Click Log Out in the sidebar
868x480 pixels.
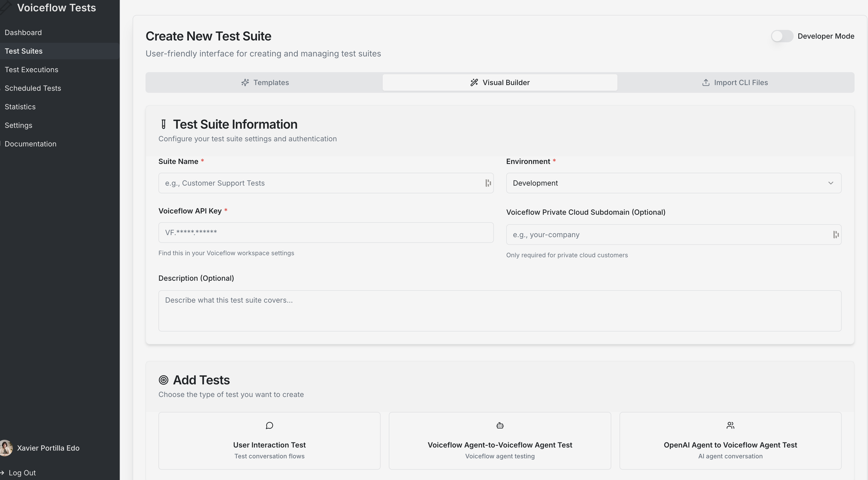[x=22, y=473]
